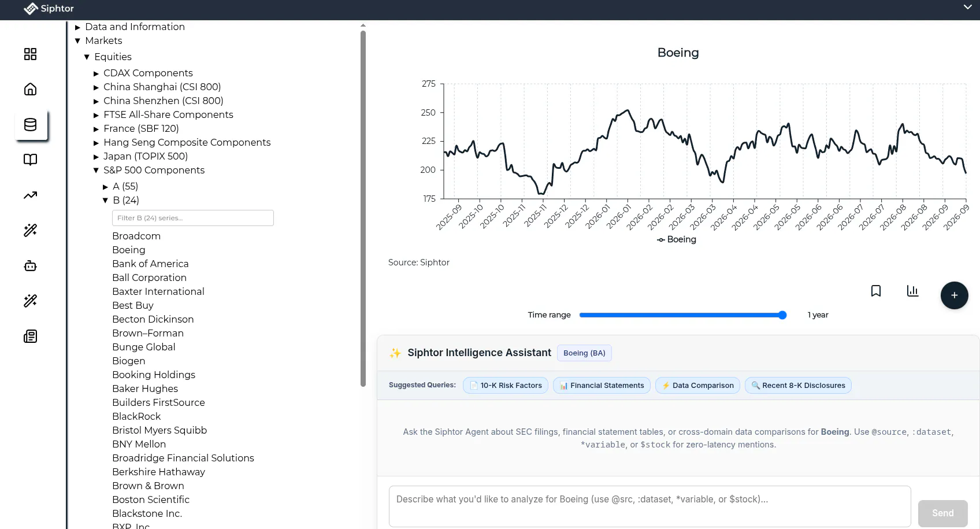Screen dimensions: 980x529
Task: Open Ball Corporation series
Action: coord(149,278)
